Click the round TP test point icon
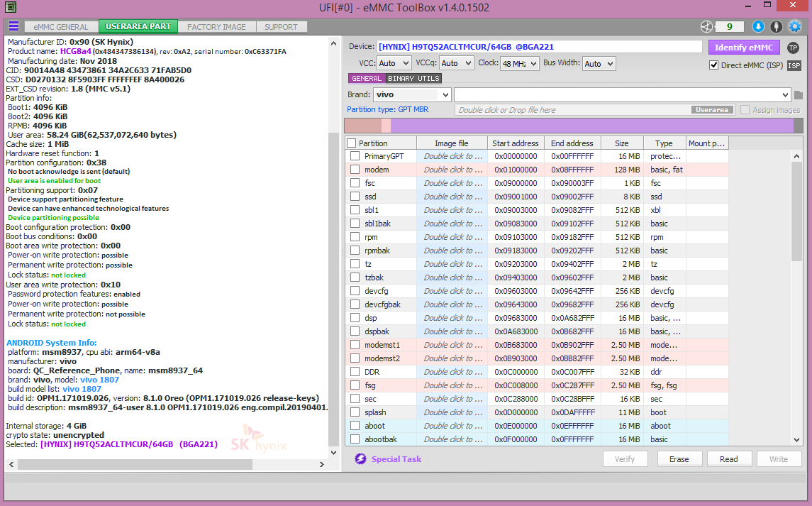This screenshot has height=506, width=812. click(793, 48)
